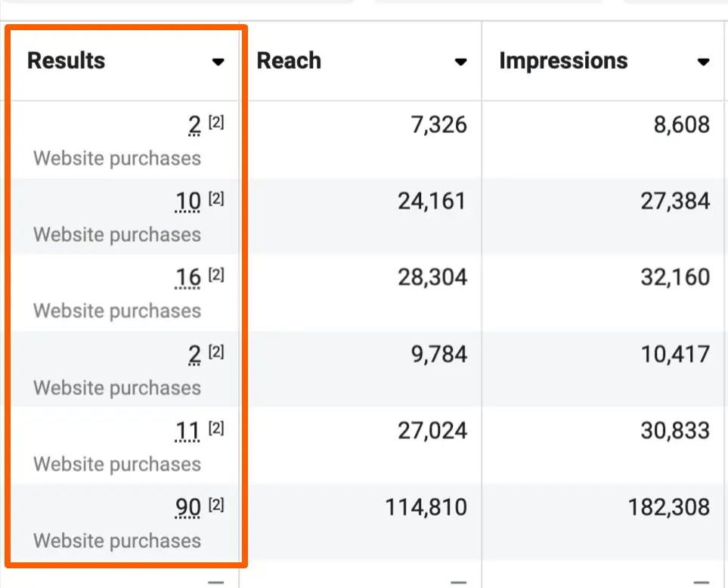728x588 pixels.
Task: Click the Reach column header label
Action: pos(289,61)
